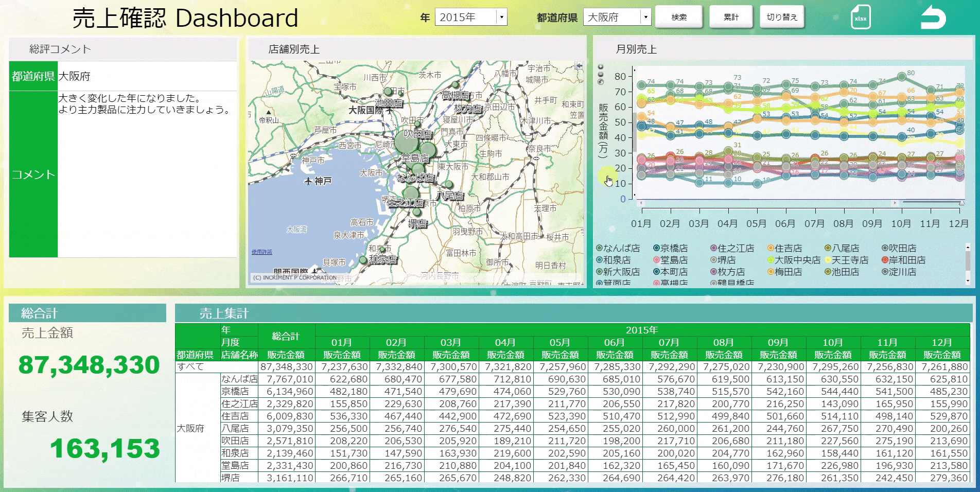980x492 pixels.
Task: Export the dashboard to xlsx file
Action: [860, 17]
